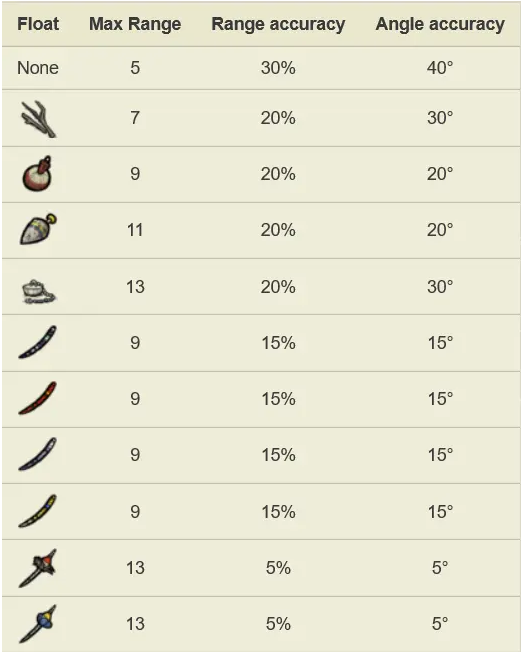Select the blue-and-yellow spinner float icon
The height and width of the screenshot is (653, 522).
point(38,623)
